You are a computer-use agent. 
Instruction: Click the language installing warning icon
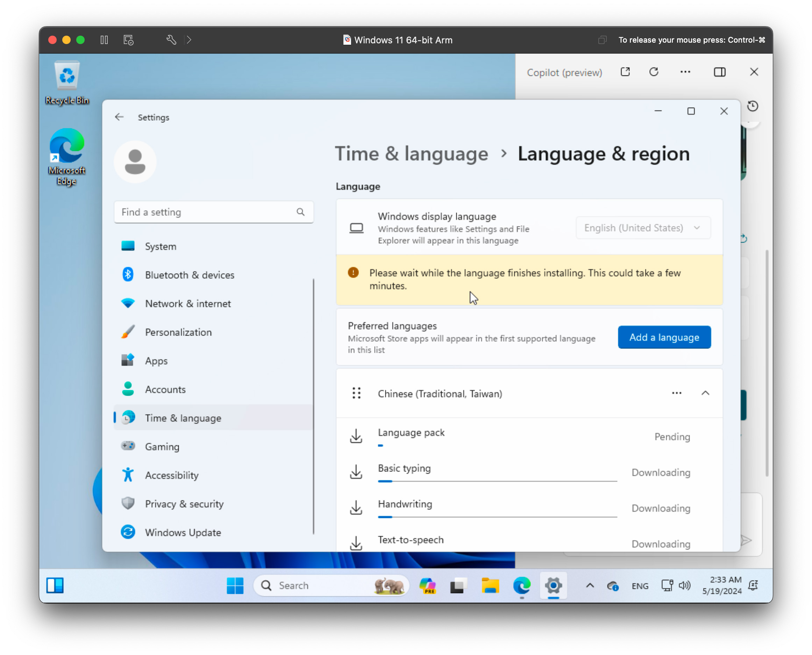point(353,273)
